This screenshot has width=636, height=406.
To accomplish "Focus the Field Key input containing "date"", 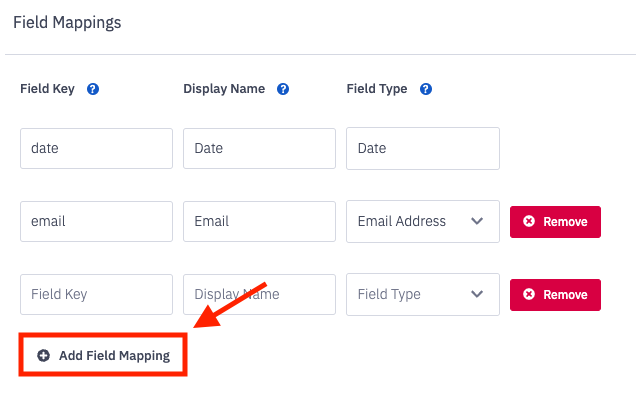I will 96,148.
